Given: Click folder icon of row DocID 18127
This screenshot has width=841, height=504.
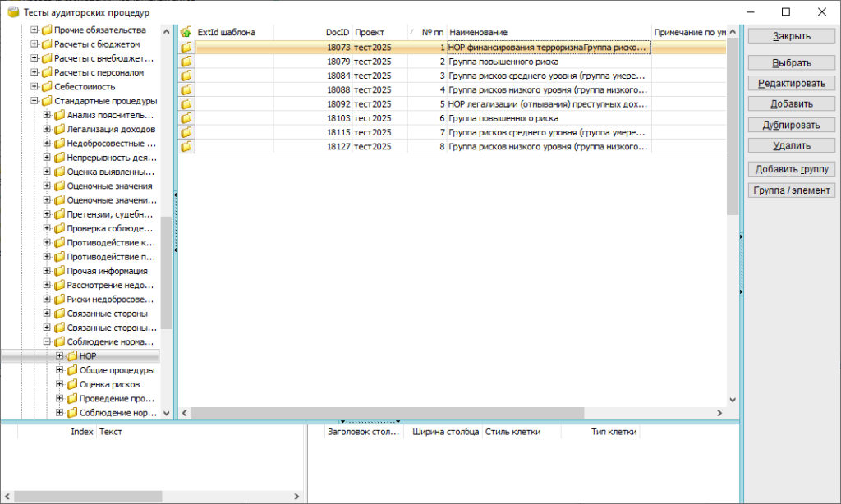Looking at the screenshot, I should click(186, 146).
